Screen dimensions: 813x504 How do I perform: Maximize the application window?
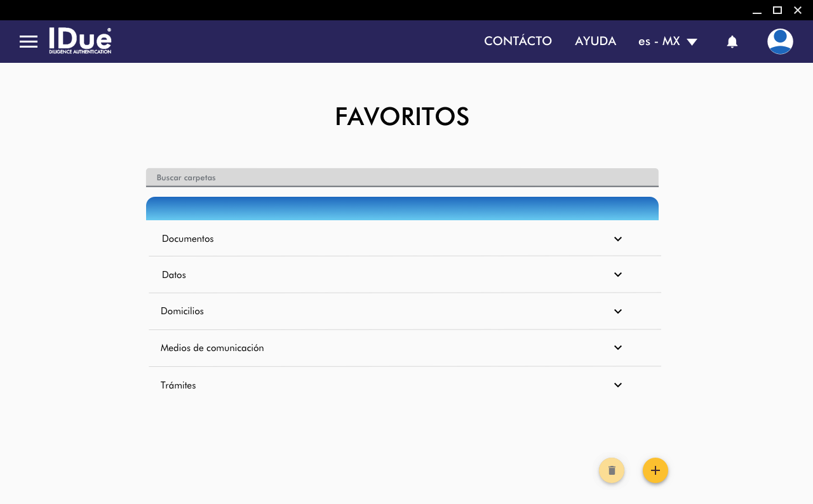[x=777, y=10]
